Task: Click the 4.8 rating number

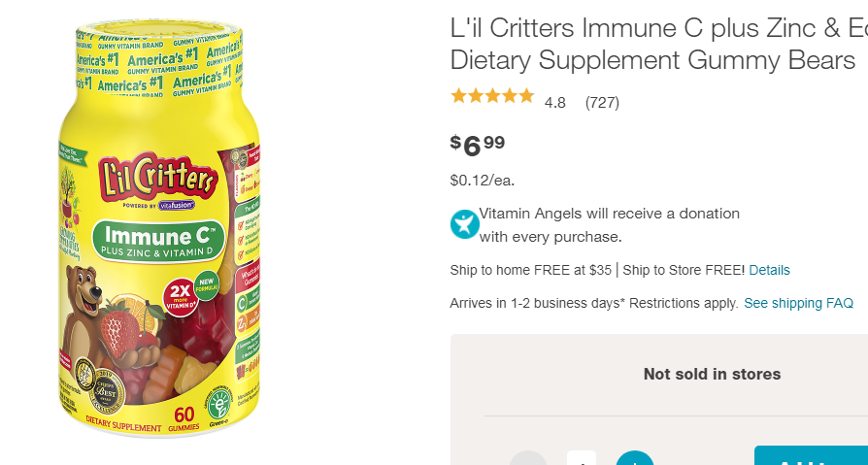Action: (554, 102)
